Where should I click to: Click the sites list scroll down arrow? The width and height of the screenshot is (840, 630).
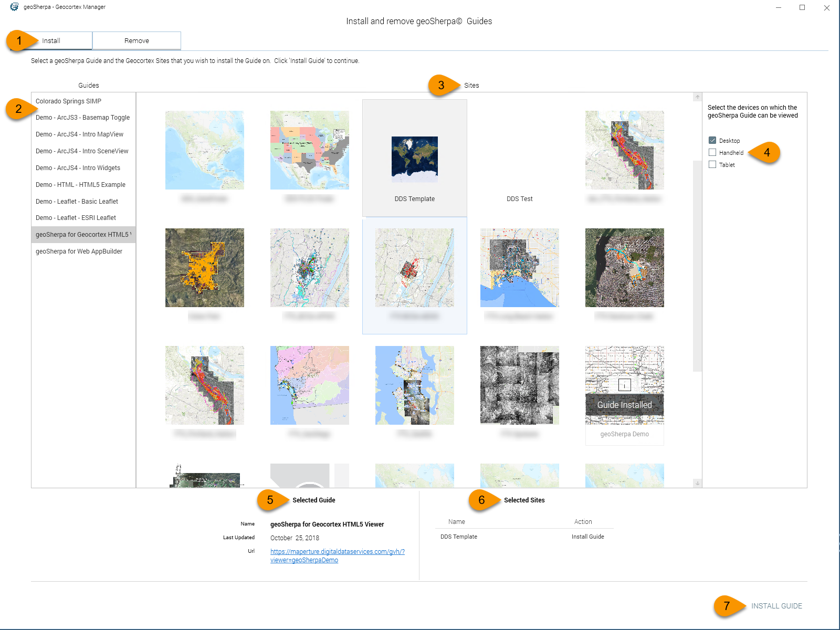click(698, 483)
